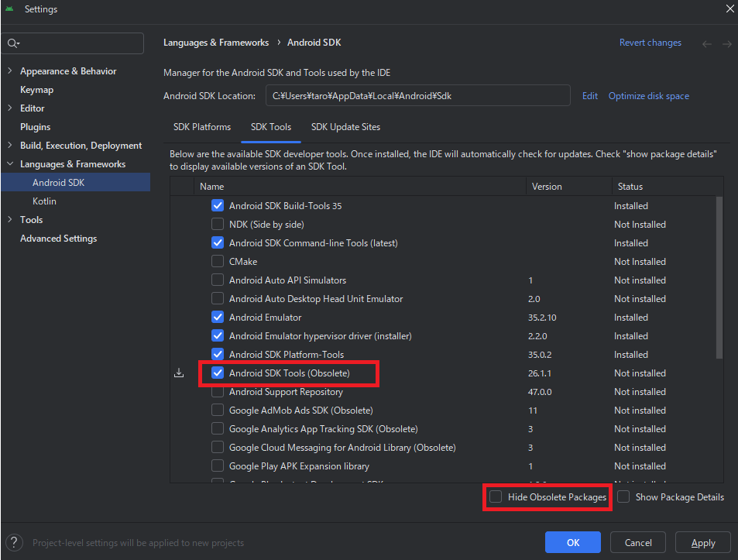Click the Android Studio logo in title bar
This screenshot has height=560, width=738.
9,9
